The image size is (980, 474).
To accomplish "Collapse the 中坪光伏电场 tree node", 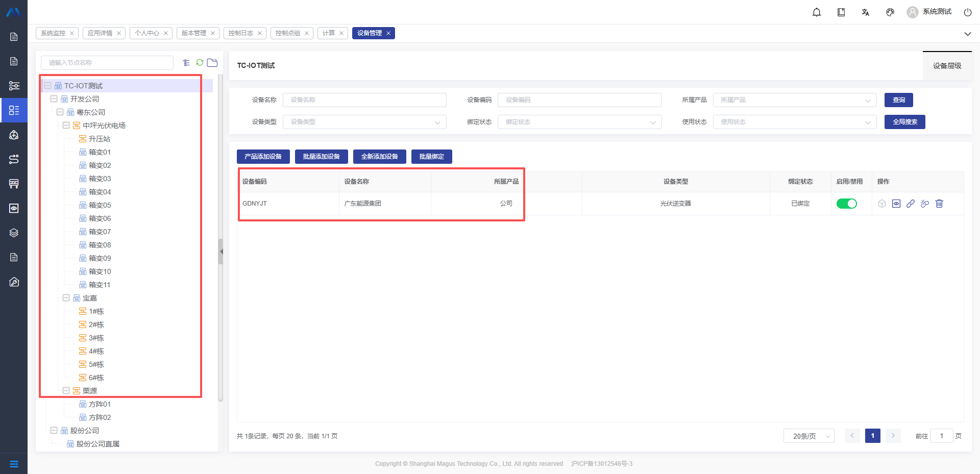I will [66, 126].
